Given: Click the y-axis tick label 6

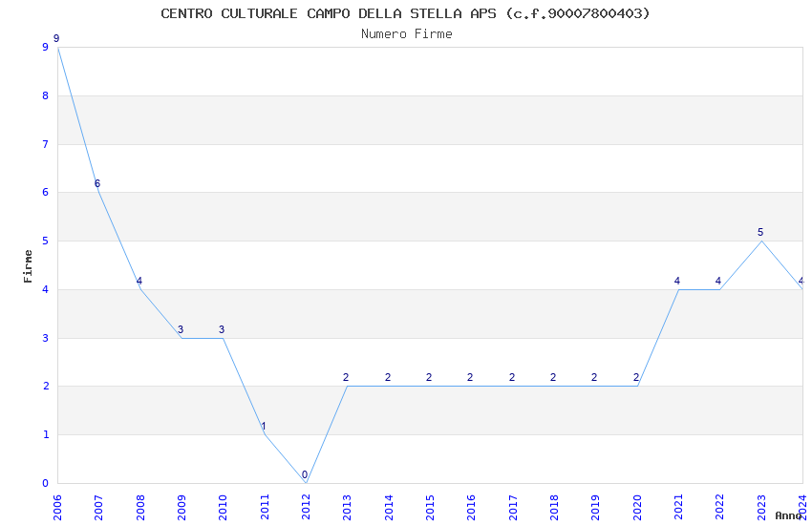Looking at the screenshot, I should 46,193.
